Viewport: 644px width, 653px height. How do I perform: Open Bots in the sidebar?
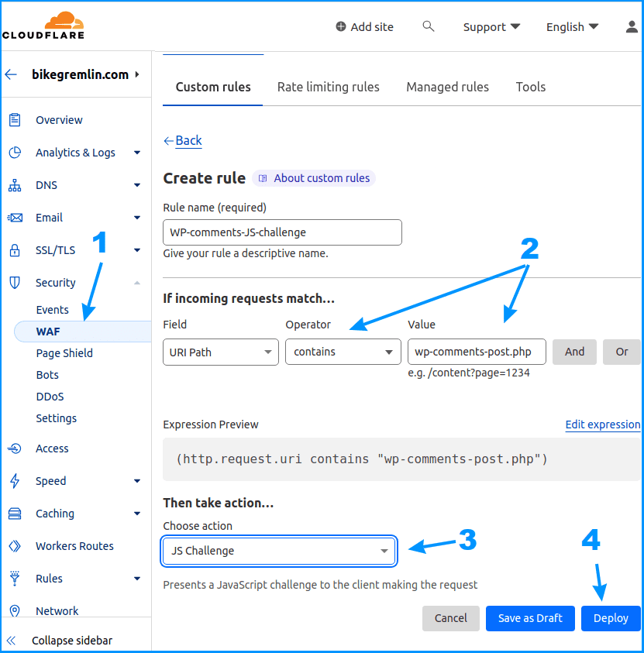click(x=47, y=375)
